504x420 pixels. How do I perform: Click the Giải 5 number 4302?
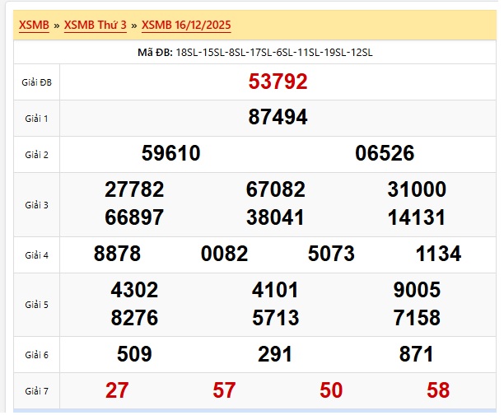(134, 291)
